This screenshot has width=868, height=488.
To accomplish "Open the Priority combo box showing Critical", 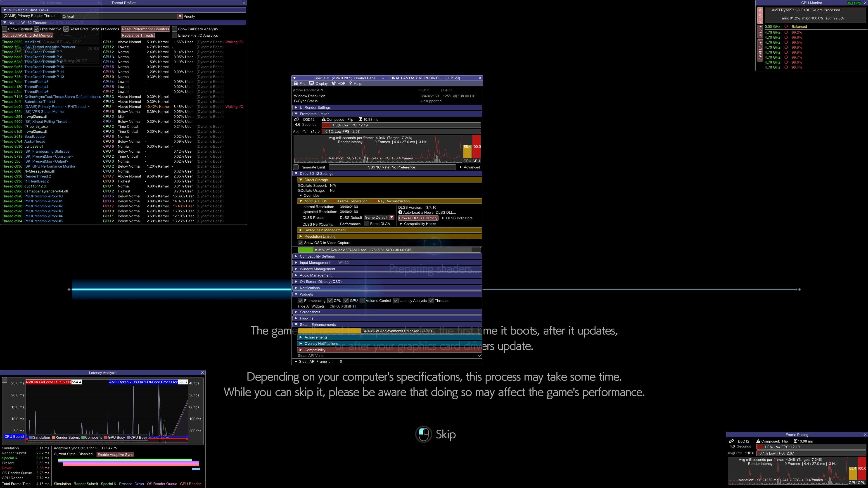I will tap(122, 16).
